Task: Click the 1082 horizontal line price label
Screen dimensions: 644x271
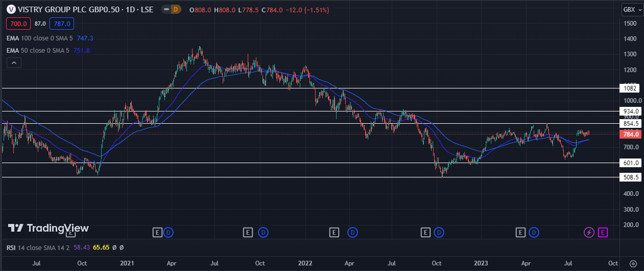Action: pyautogui.click(x=630, y=88)
